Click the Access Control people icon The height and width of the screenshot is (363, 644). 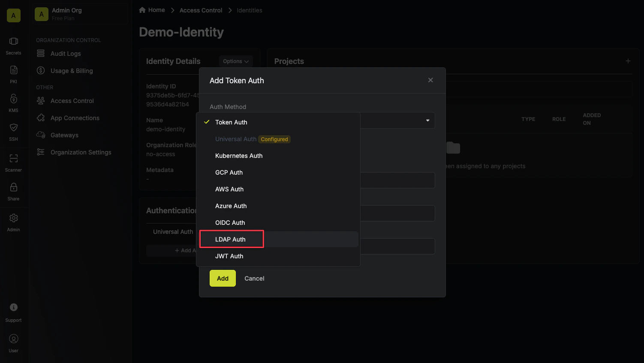point(41,100)
